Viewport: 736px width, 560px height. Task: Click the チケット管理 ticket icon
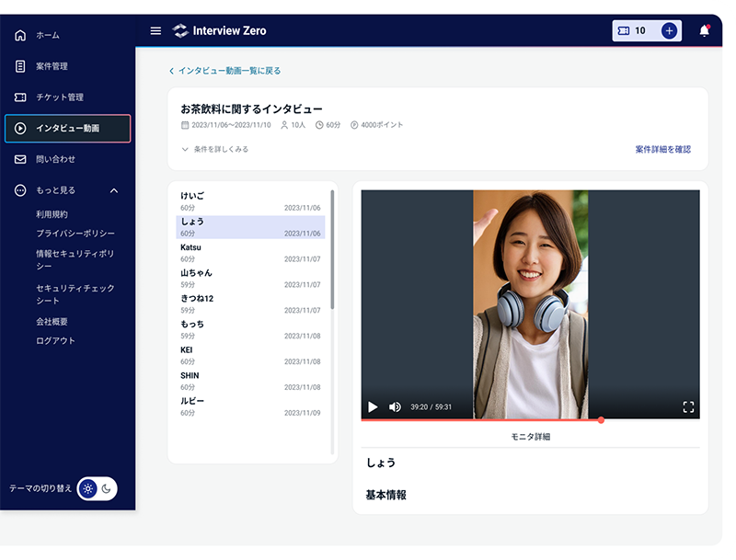pos(20,97)
